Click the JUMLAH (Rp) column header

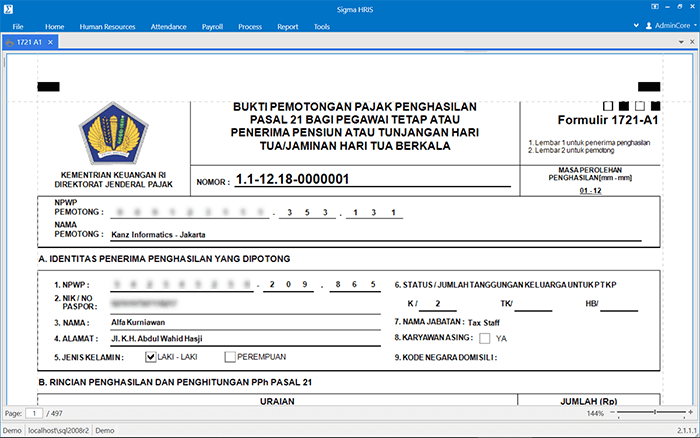(588, 401)
